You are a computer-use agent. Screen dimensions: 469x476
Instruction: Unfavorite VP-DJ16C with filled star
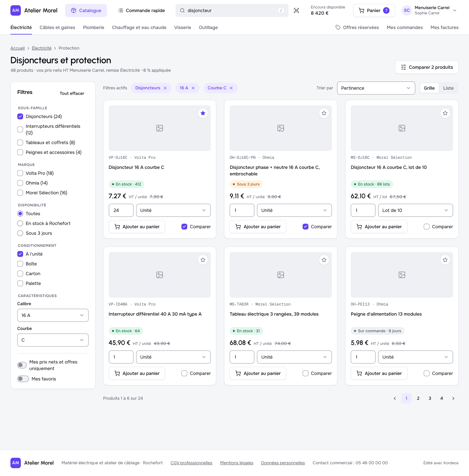pyautogui.click(x=203, y=113)
